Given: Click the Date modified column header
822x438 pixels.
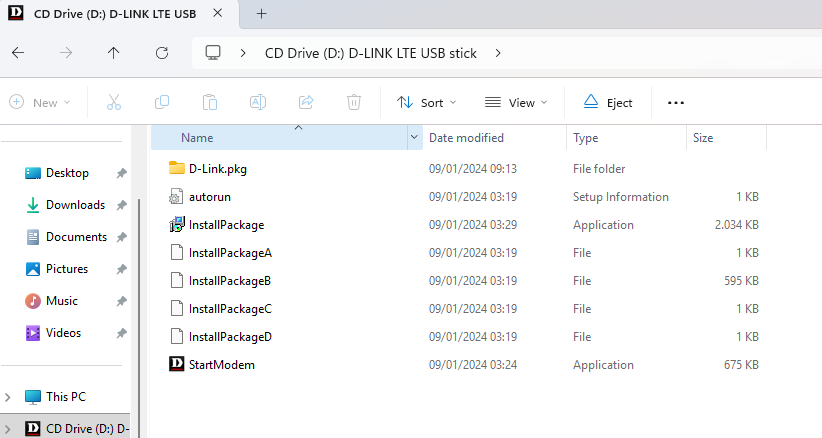Looking at the screenshot, I should [x=466, y=138].
